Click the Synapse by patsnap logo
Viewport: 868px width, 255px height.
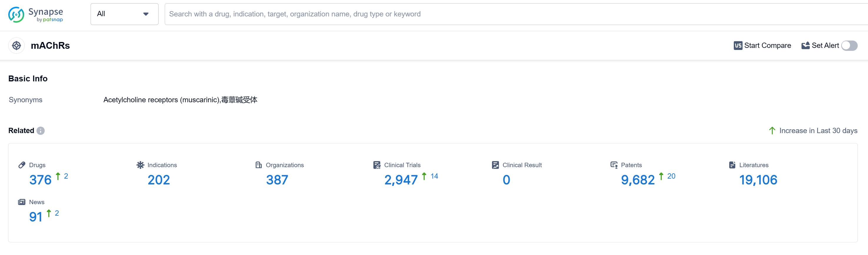(x=35, y=14)
